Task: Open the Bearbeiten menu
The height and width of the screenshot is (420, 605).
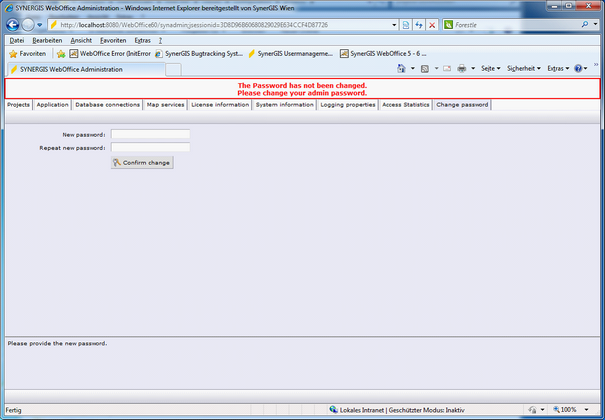Action: (47, 40)
